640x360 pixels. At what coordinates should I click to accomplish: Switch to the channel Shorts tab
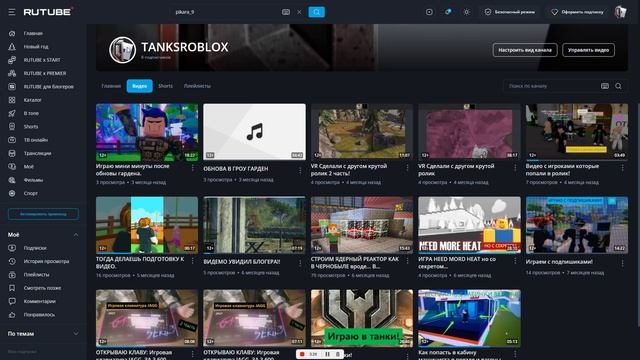coord(165,86)
